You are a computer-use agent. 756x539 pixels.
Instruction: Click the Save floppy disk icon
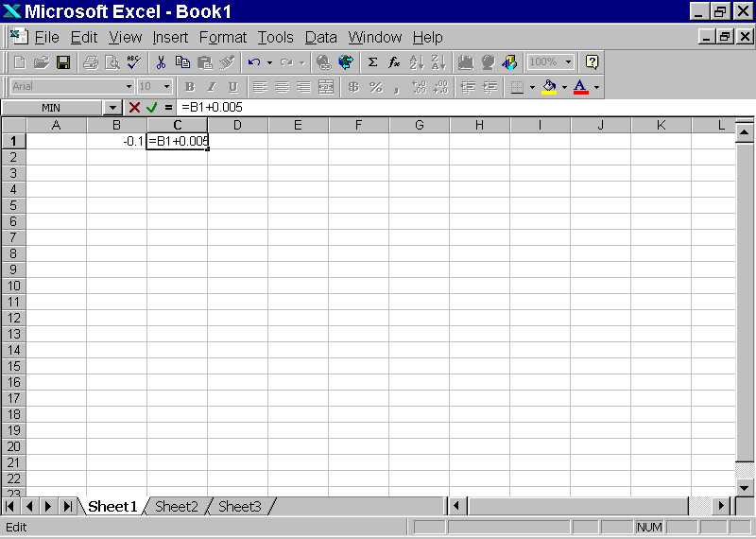(x=63, y=62)
